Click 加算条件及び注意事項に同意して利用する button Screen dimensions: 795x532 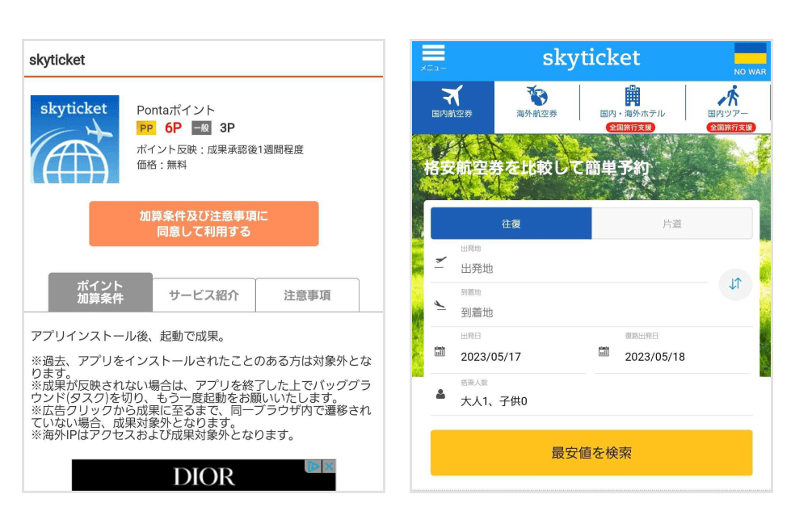[204, 224]
